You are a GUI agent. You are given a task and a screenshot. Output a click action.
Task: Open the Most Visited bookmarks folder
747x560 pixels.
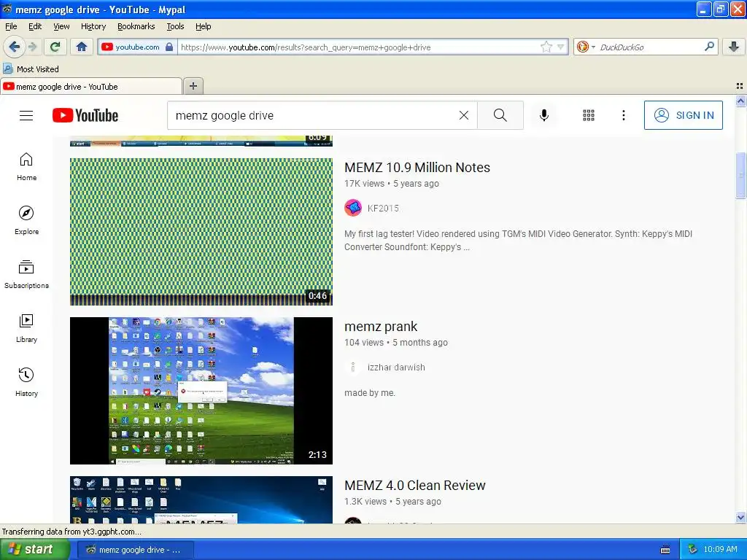31,69
